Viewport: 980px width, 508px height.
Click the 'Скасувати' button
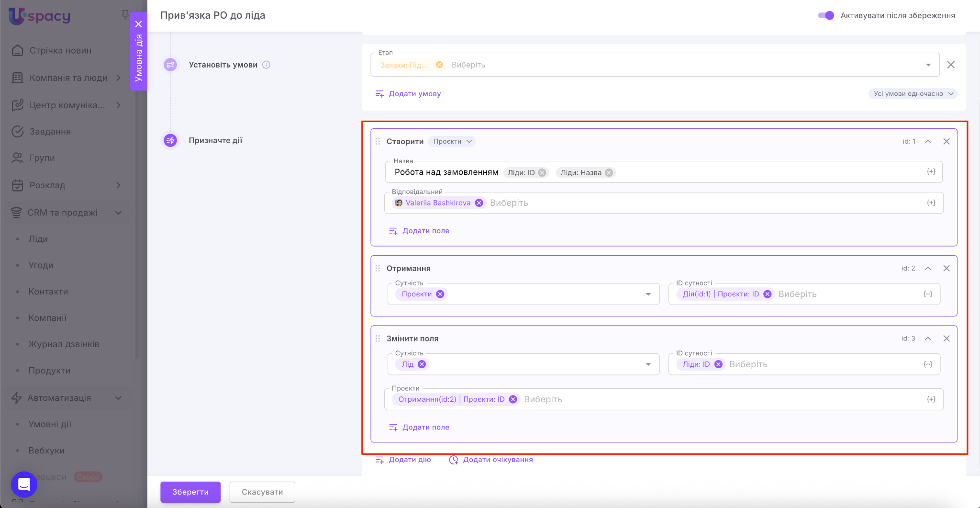click(x=262, y=492)
